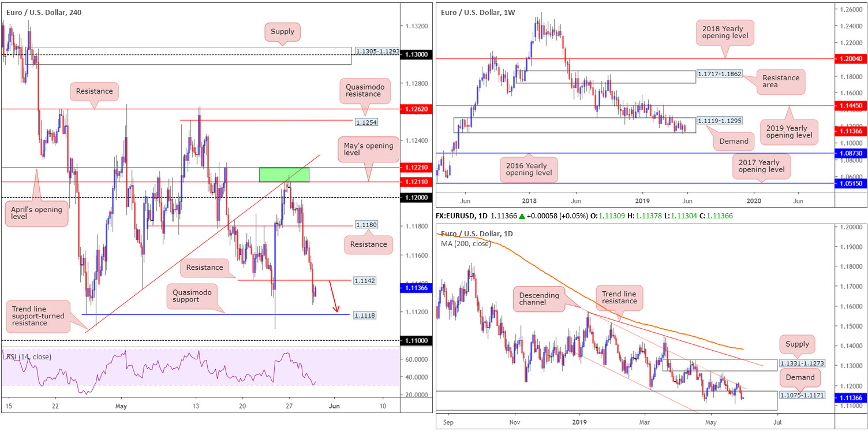This screenshot has width=868, height=431.
Task: Click the blue 1.11366 price label on daily chart
Action: [851, 398]
